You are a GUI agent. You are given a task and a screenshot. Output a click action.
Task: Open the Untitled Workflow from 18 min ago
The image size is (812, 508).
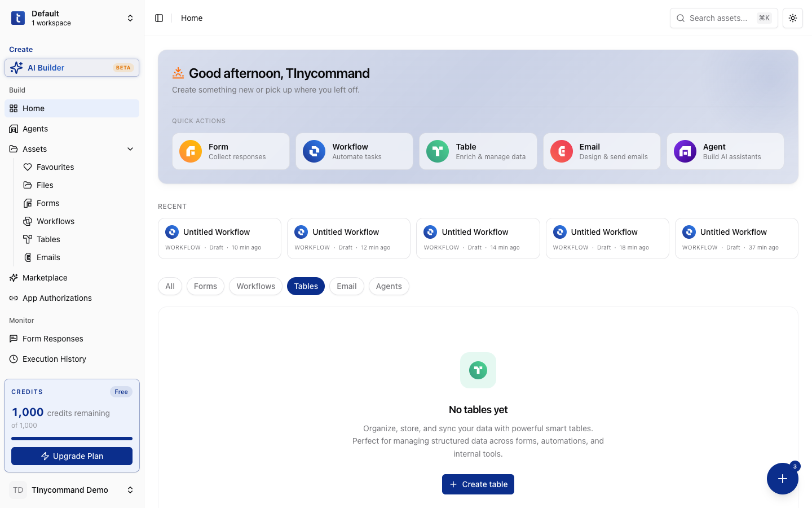[x=607, y=239]
